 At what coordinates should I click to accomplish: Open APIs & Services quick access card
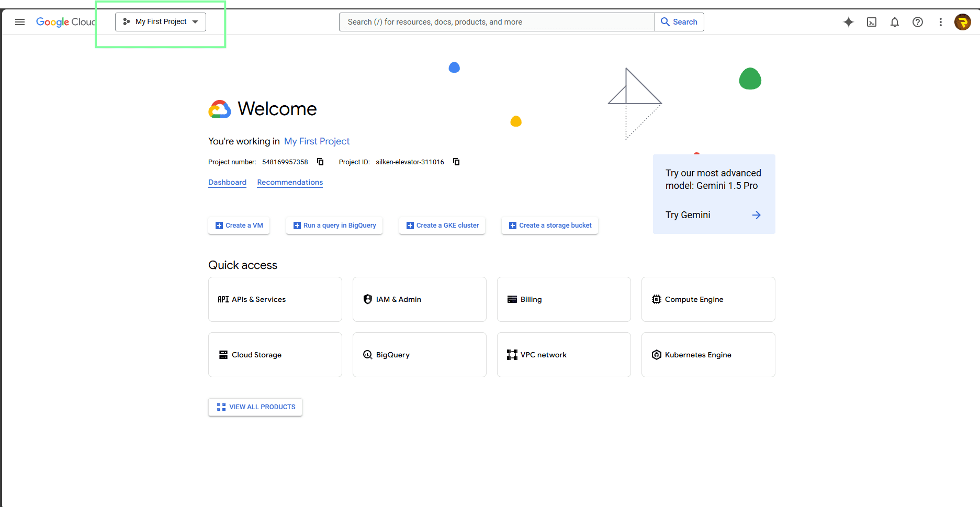click(x=275, y=299)
